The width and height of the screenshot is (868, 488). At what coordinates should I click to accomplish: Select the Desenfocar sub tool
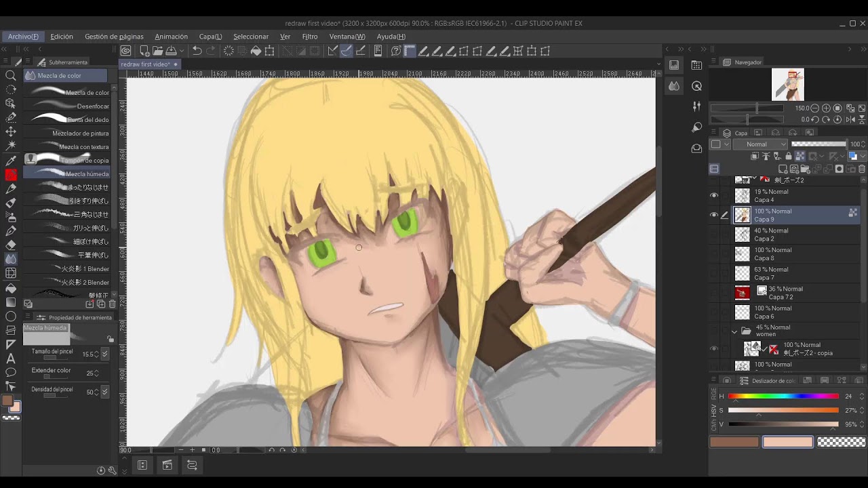point(68,106)
